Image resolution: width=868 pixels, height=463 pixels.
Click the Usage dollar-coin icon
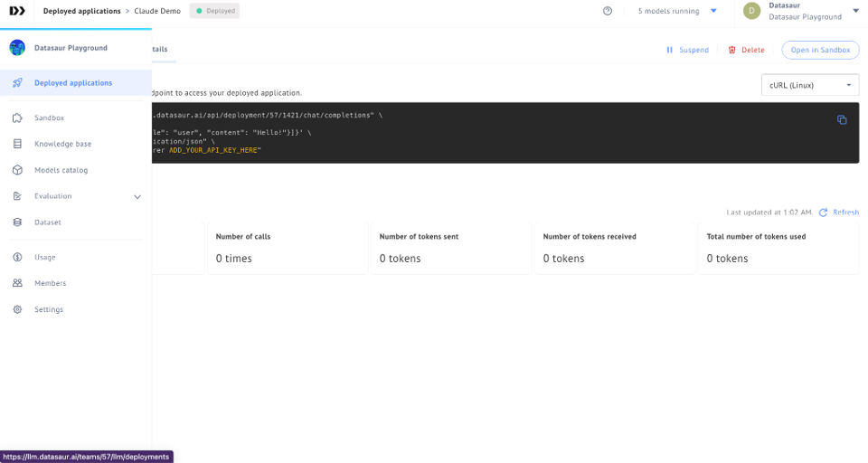18,257
